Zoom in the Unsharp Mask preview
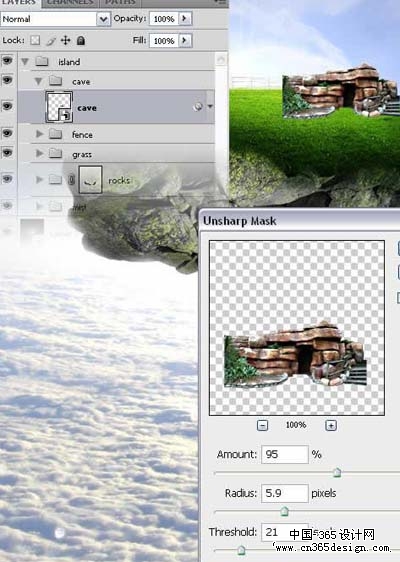The height and width of the screenshot is (562, 400). coord(331,425)
